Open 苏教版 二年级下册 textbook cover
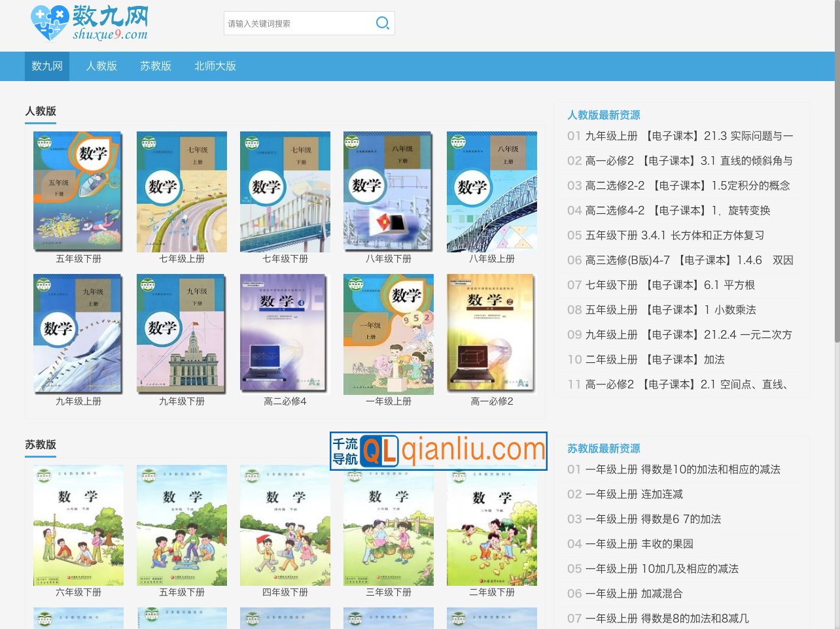This screenshot has width=840, height=629. [491, 525]
